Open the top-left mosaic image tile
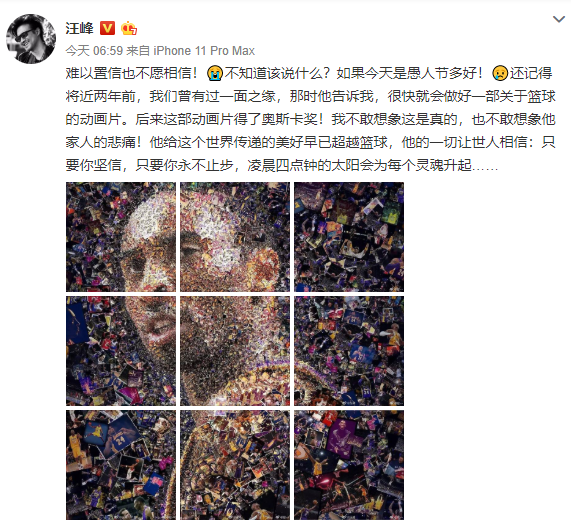The image size is (571, 529). click(x=121, y=237)
